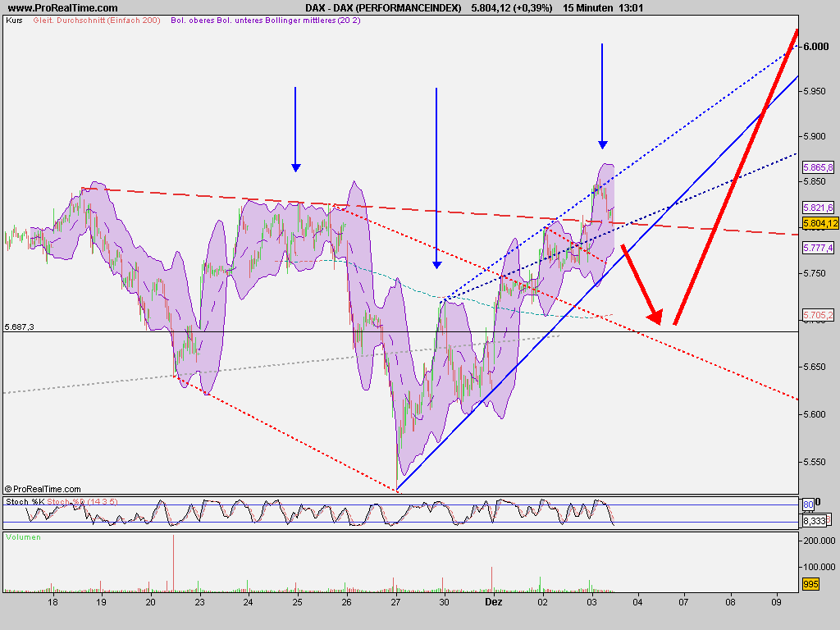Click the 5.705,2 price label on the axis
The height and width of the screenshot is (630, 840).
pos(819,314)
